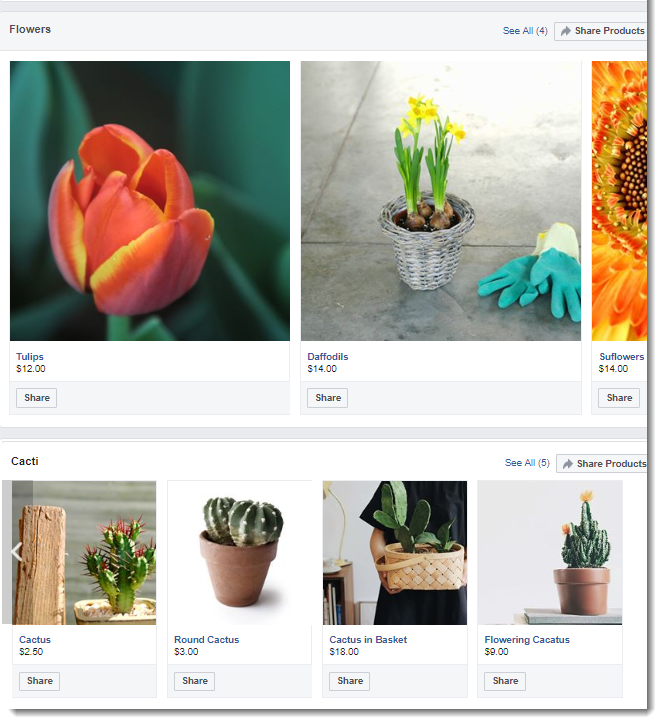Share the Round Cactus product
The height and width of the screenshot is (724, 662).
(194, 681)
